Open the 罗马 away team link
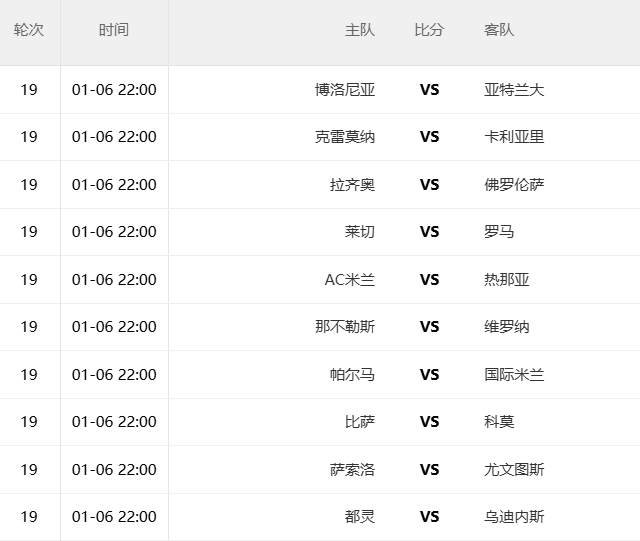The image size is (640, 541). click(x=499, y=232)
